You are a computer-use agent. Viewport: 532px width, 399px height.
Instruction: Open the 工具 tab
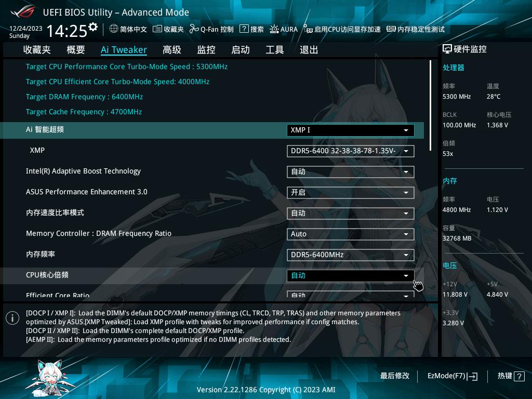275,50
